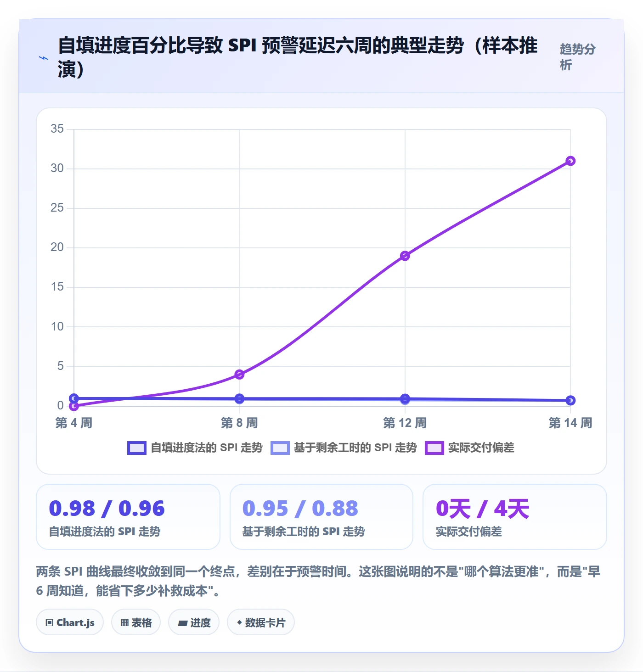Click the Chart.js chip
The image size is (643, 672).
70,622
